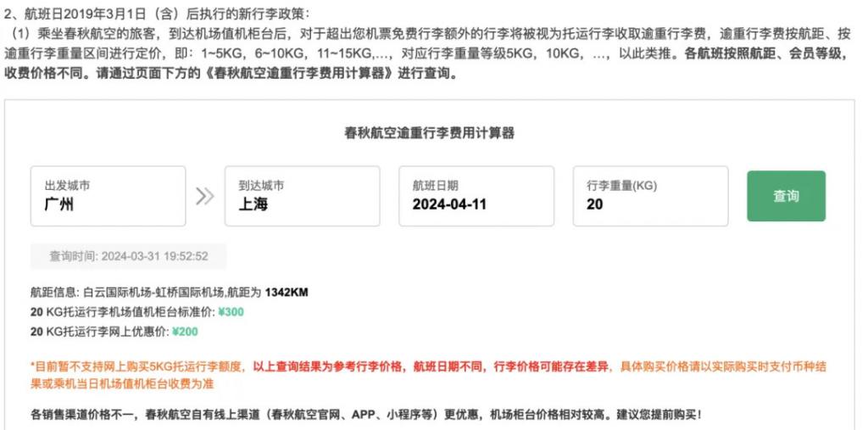Click the ¥200 online discount price
This screenshot has height=430, width=868.
[x=185, y=332]
